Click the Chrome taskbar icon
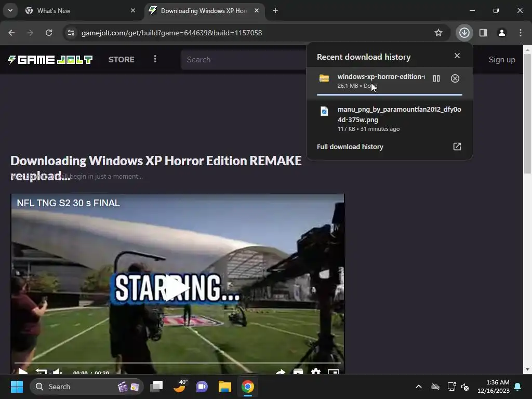Screen dimensions: 532x399 click(x=248, y=387)
